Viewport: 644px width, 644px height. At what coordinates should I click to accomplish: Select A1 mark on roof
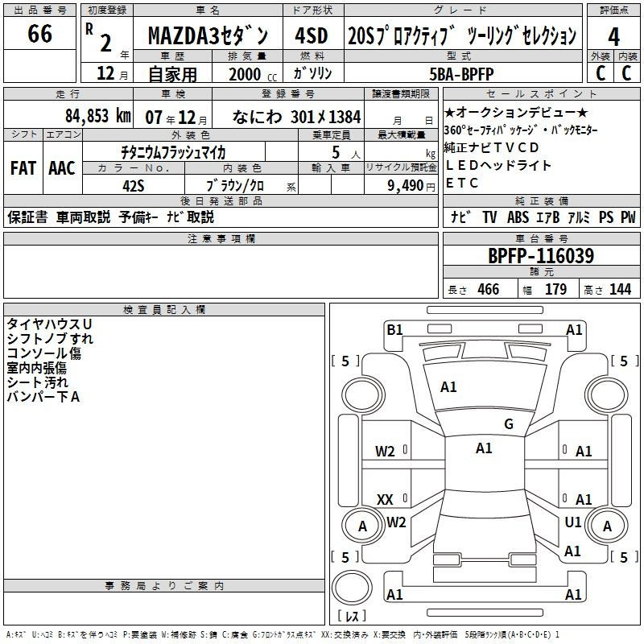pos(484,448)
